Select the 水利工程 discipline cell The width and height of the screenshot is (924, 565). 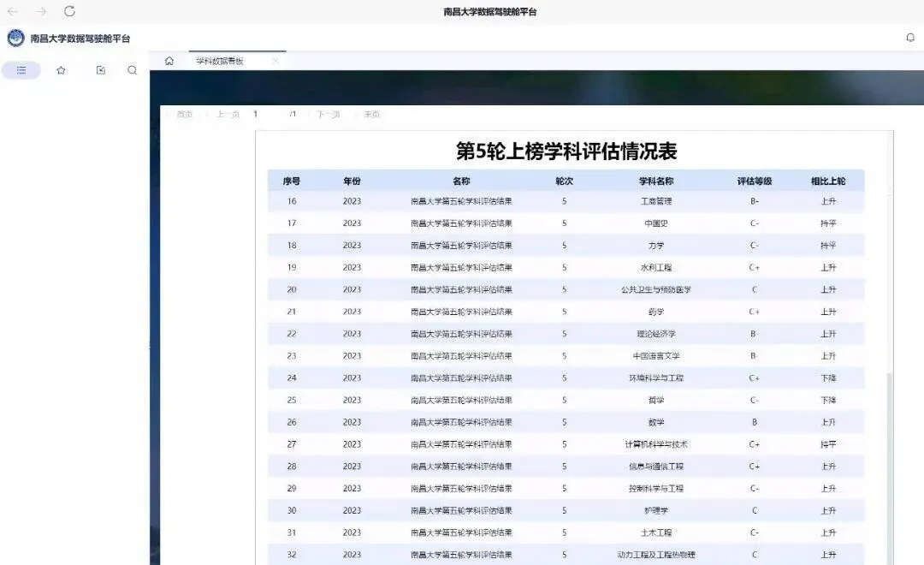click(656, 268)
